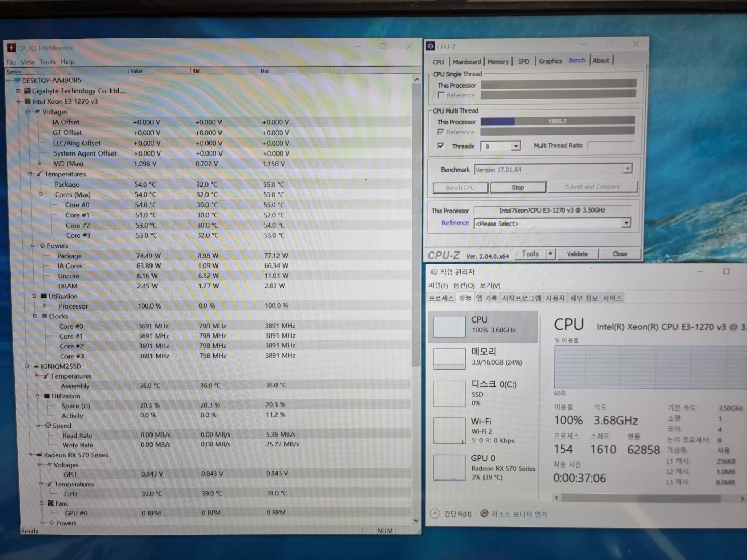Open the Benchmark Version 17.01.64 dropdown
This screenshot has width=747, height=560.
coord(627,169)
